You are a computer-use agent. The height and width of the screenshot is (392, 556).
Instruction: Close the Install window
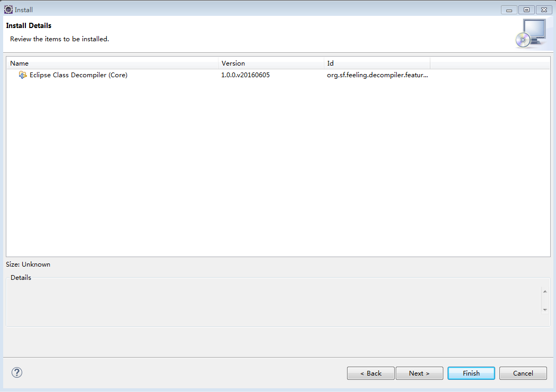[x=544, y=10]
